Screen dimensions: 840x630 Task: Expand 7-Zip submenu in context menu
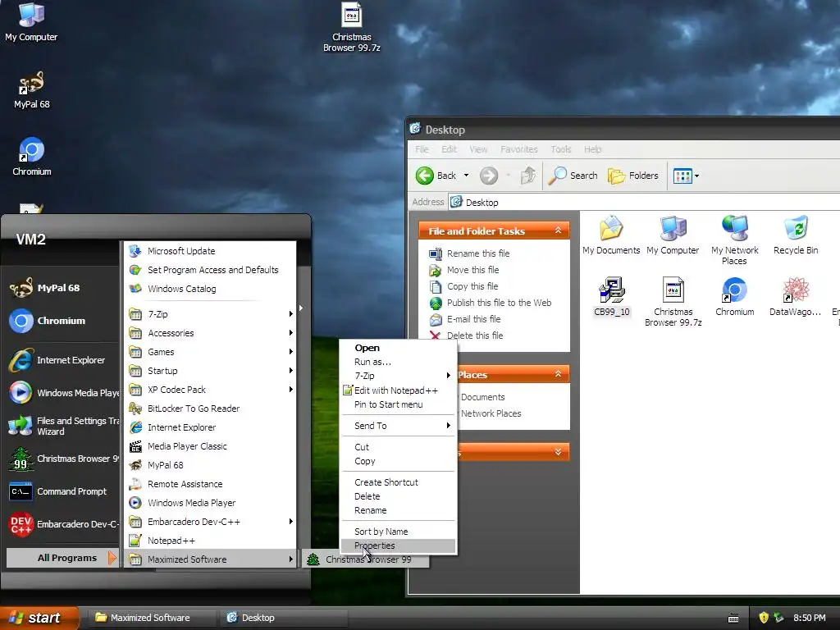tap(398, 376)
